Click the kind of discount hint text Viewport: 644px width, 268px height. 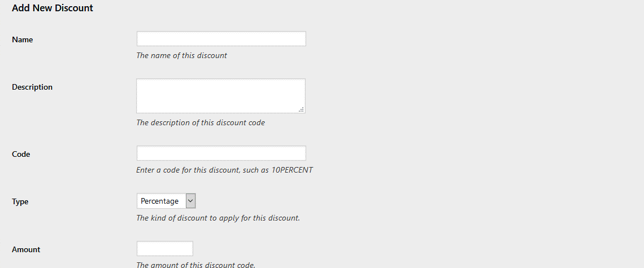tap(217, 217)
